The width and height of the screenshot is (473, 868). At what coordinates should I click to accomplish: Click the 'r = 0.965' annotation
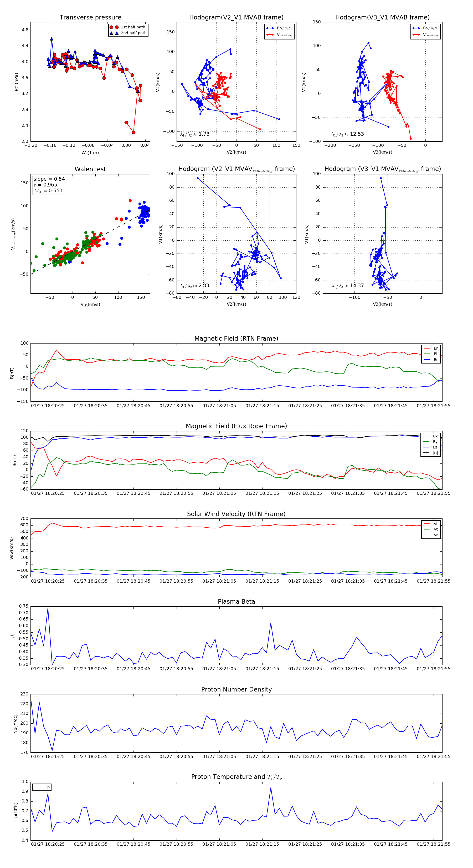45,185
